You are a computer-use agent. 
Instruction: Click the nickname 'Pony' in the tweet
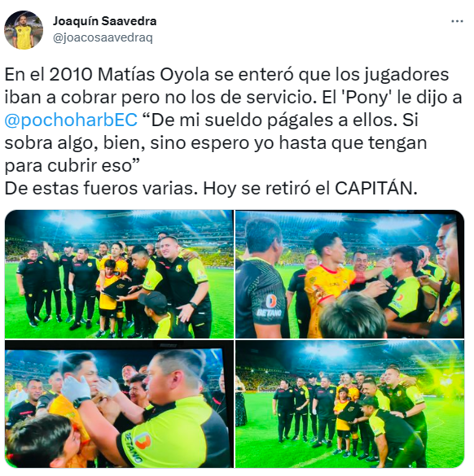coord(367,97)
